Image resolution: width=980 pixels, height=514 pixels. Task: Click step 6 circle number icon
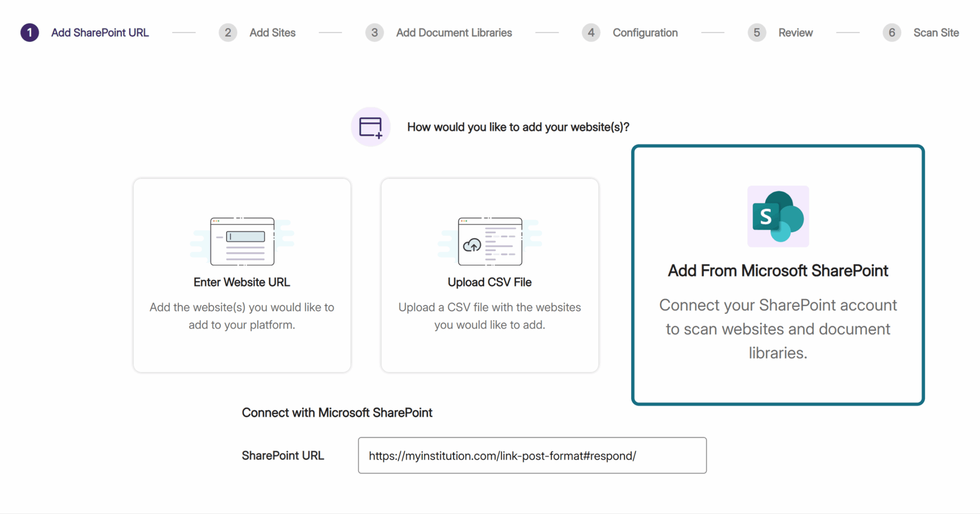[x=892, y=33]
